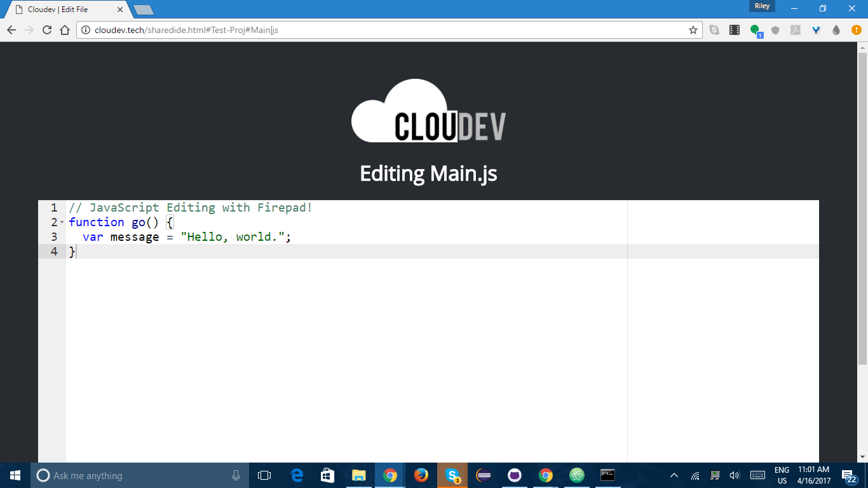Open ENG US language switcher
The width and height of the screenshot is (868, 488).
[782, 475]
